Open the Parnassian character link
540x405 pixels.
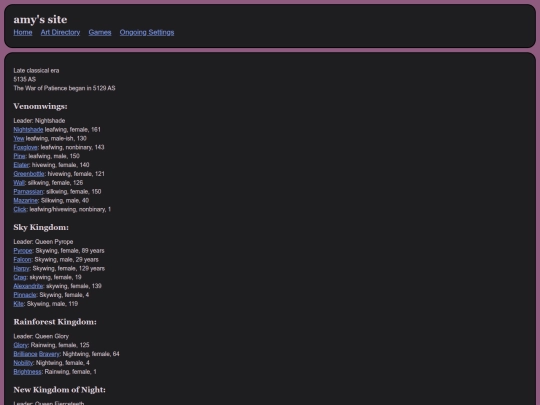[x=28, y=191]
